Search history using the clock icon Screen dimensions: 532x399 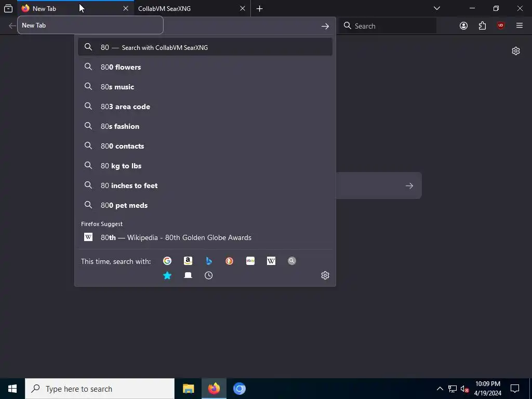point(209,275)
